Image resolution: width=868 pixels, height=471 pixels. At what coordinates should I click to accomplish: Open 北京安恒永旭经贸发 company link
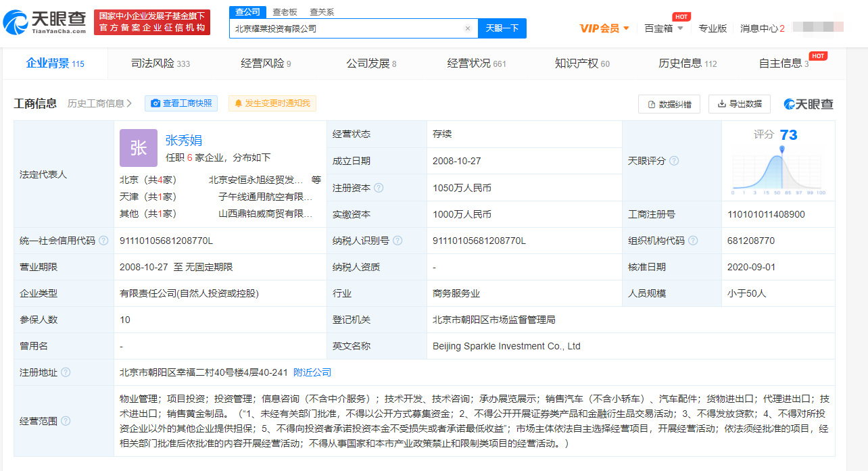pos(256,180)
